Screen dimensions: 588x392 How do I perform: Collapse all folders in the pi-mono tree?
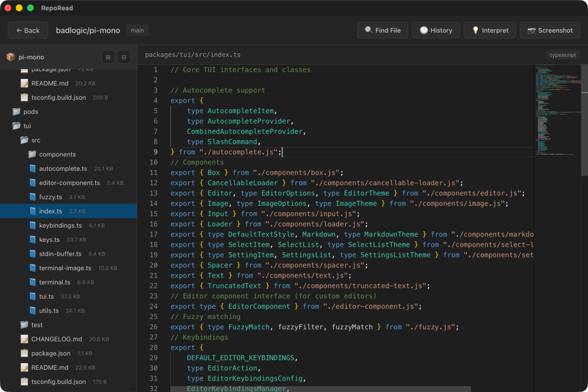click(124, 57)
